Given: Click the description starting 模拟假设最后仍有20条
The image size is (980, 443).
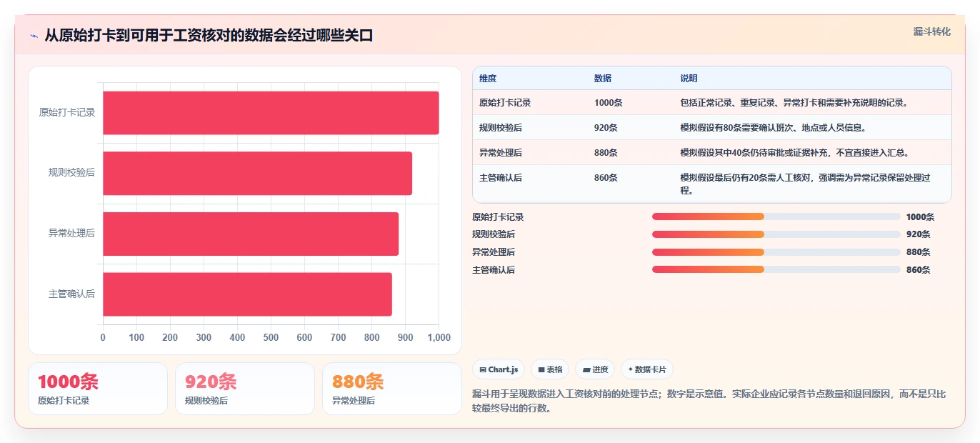Looking at the screenshot, I should (x=806, y=184).
